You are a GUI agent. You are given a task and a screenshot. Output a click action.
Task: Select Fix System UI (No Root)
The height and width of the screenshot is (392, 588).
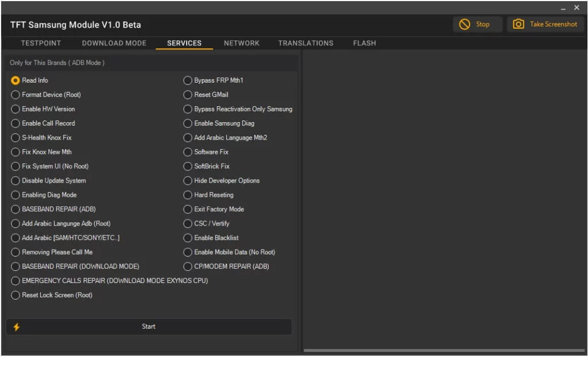coord(50,166)
